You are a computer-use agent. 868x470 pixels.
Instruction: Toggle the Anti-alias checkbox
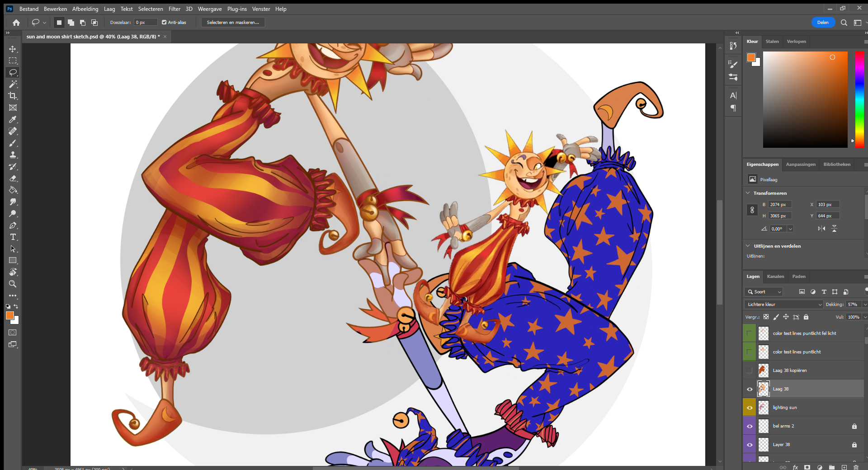pyautogui.click(x=164, y=22)
